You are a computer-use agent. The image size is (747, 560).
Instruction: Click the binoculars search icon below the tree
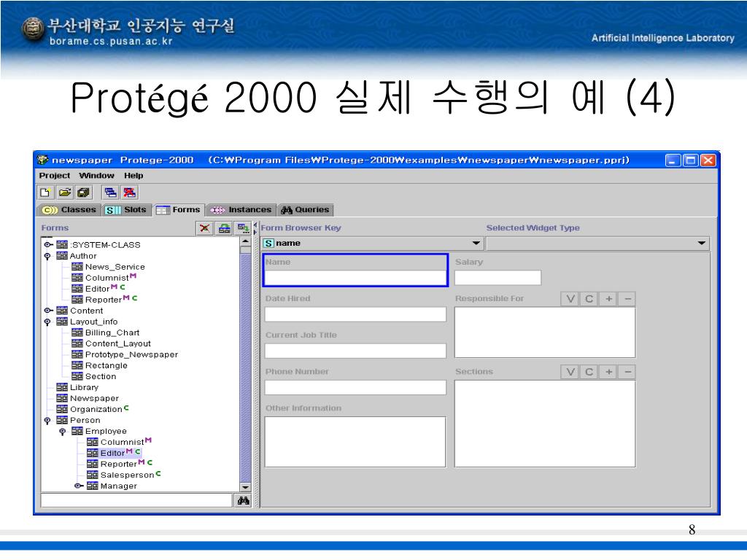click(244, 500)
